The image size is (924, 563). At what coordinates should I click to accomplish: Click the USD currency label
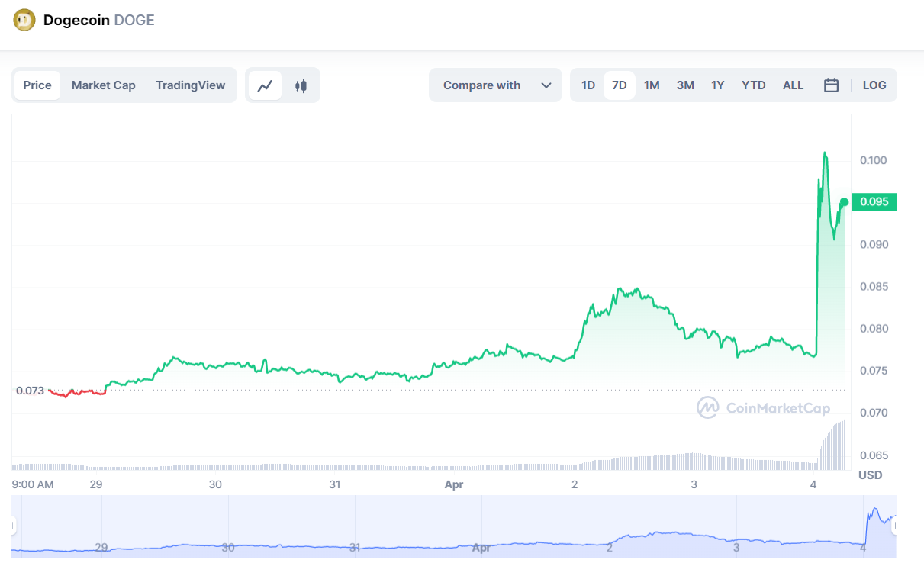(x=871, y=475)
